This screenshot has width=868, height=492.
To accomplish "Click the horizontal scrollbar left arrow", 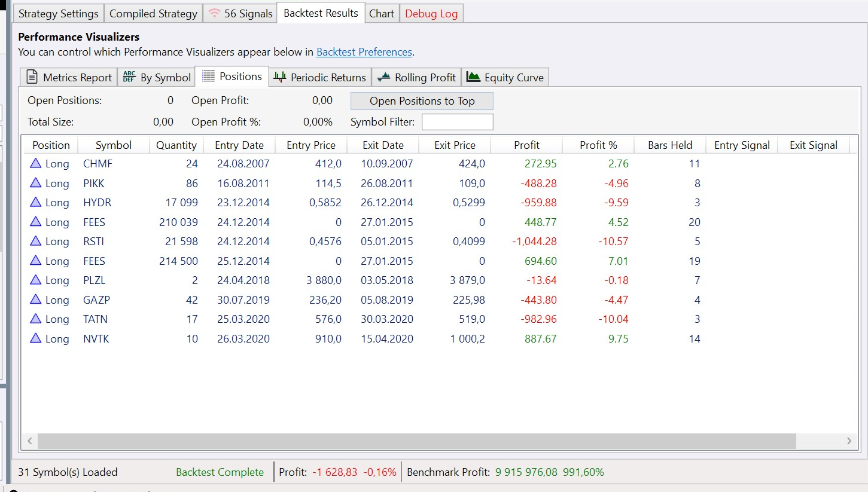I will (x=30, y=441).
